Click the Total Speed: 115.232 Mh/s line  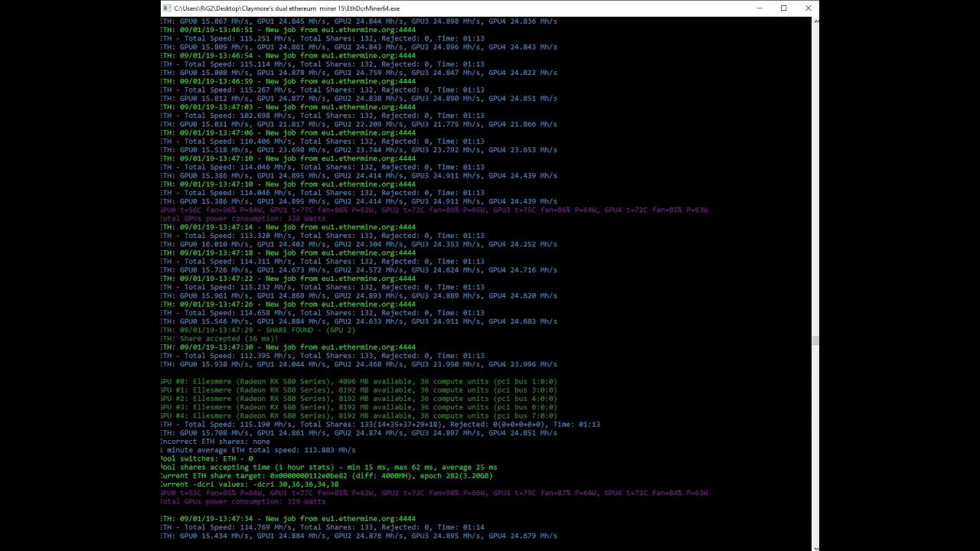[322, 287]
